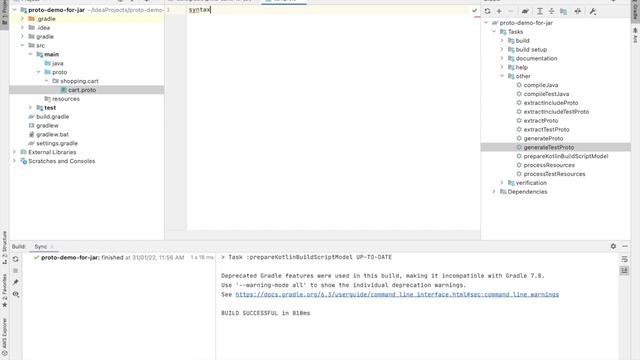Select the prepareKotlinBuildScriptModel task
640x360 pixels.
coord(566,156)
